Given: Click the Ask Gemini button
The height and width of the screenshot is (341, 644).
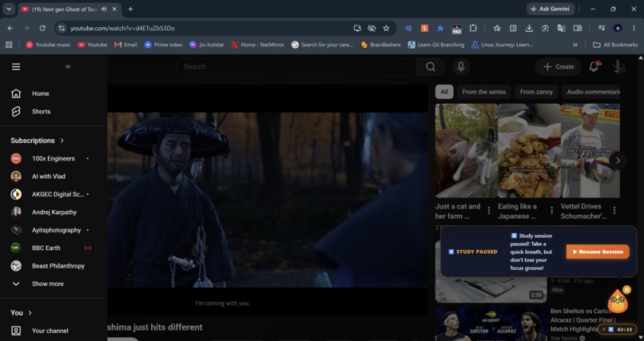Looking at the screenshot, I should [551, 9].
